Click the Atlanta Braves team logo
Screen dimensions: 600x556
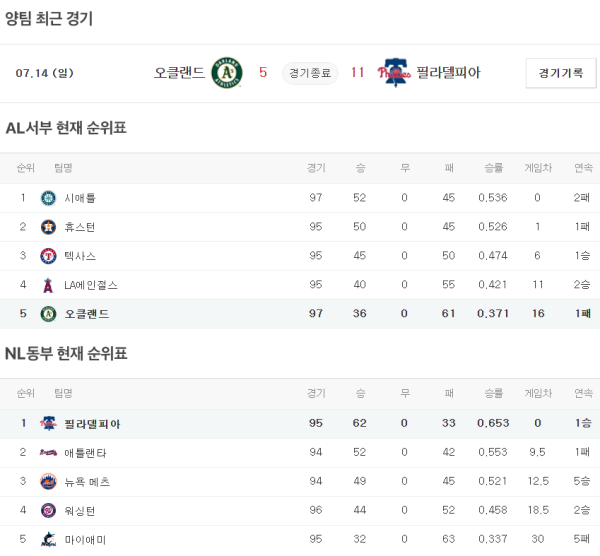pos(48,453)
